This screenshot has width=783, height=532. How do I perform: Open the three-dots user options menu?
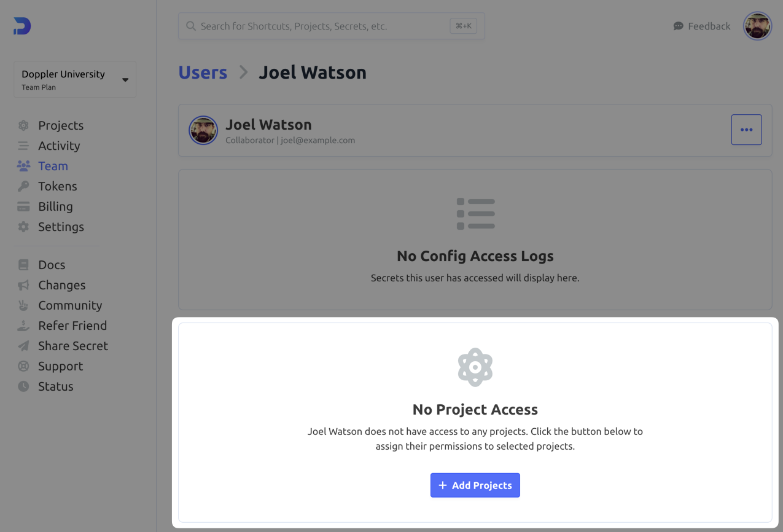point(746,130)
